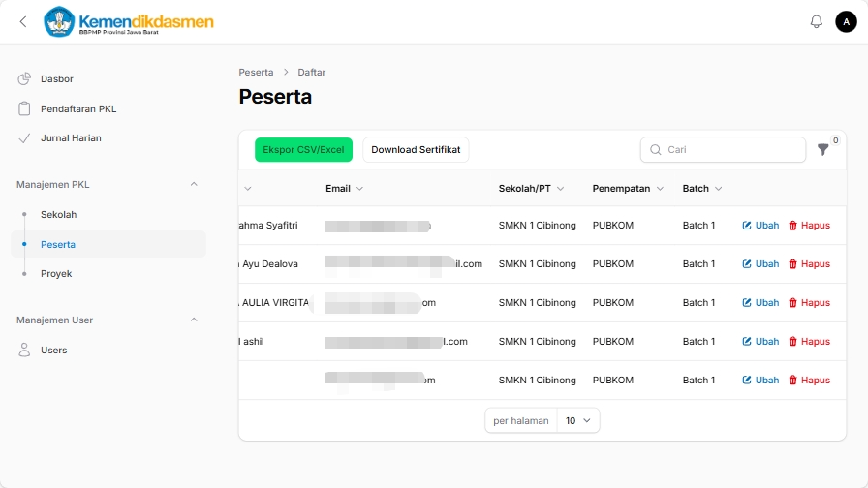868x488 pixels.
Task: Select Sekolah in Manajemen PKL
Action: point(58,215)
